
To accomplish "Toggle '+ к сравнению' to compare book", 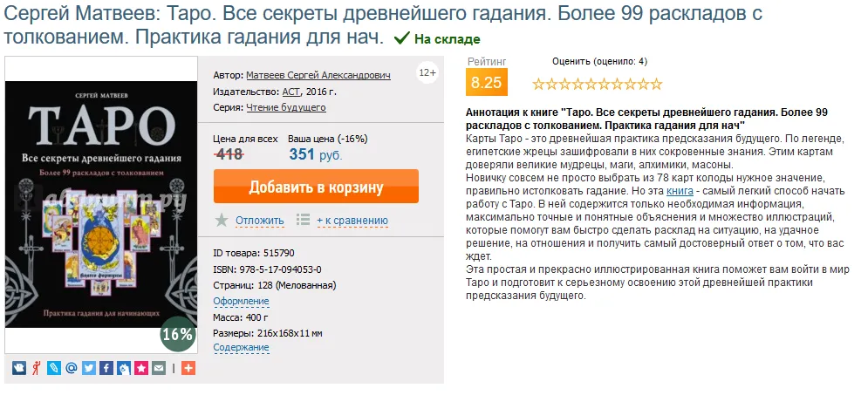I will coord(352,221).
